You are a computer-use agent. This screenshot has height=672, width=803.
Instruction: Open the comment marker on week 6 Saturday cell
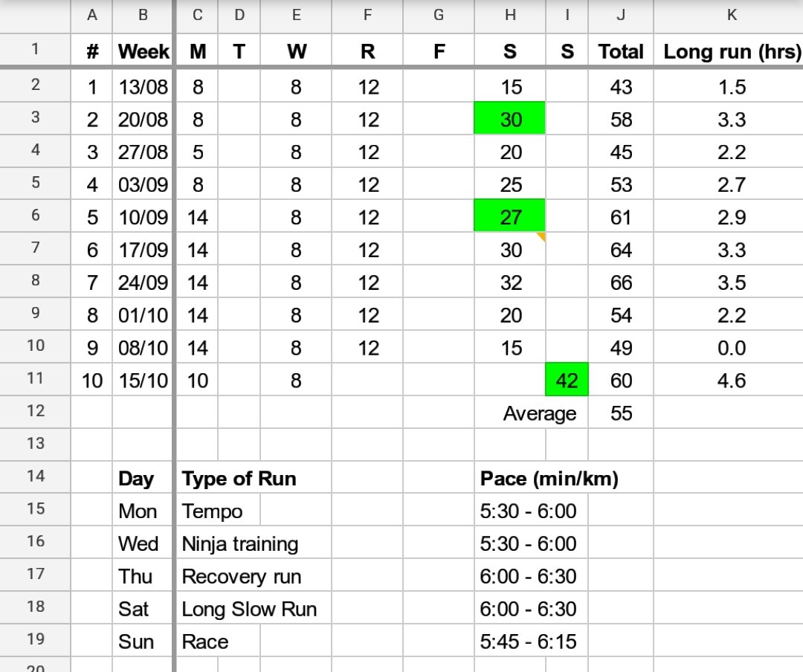(541, 238)
